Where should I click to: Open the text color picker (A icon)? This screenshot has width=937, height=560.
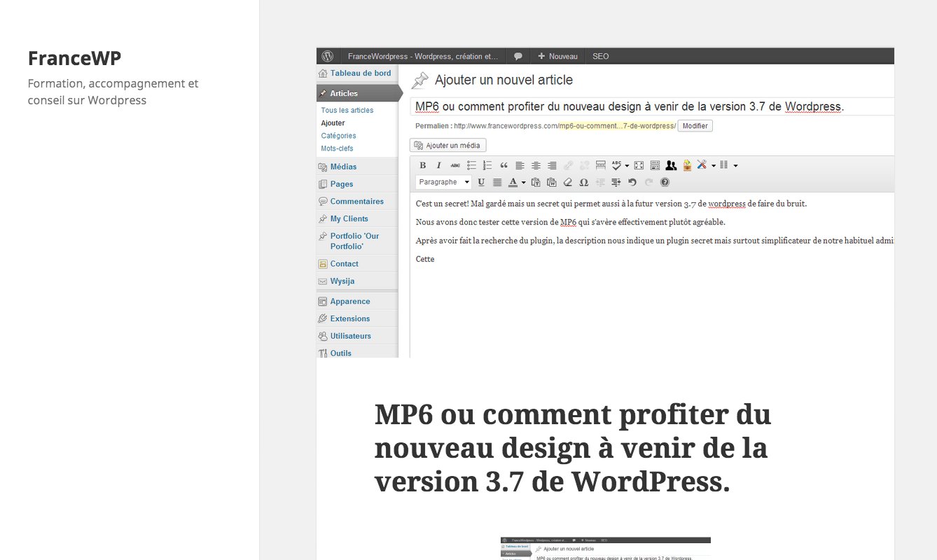513,182
